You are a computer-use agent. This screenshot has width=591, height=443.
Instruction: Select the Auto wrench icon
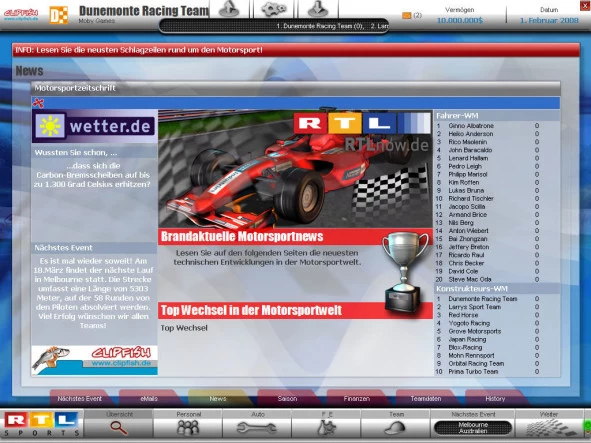click(257, 428)
